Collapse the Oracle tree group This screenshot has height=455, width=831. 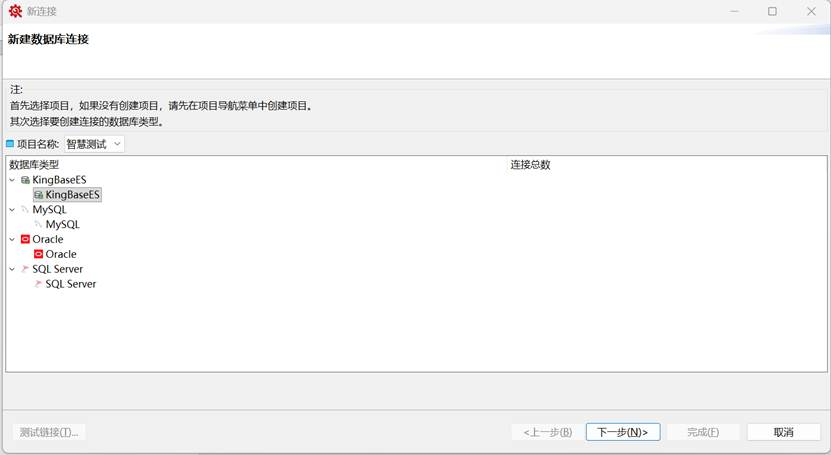(x=12, y=240)
